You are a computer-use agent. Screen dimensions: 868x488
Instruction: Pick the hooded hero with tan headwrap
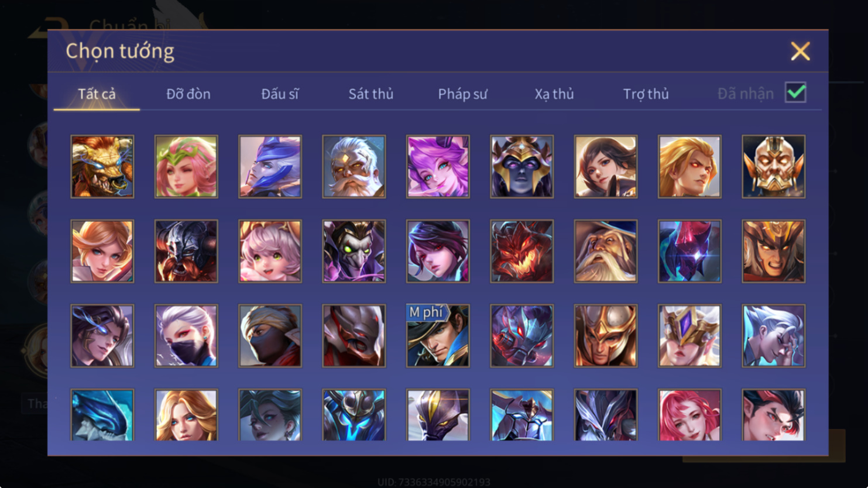coord(270,336)
